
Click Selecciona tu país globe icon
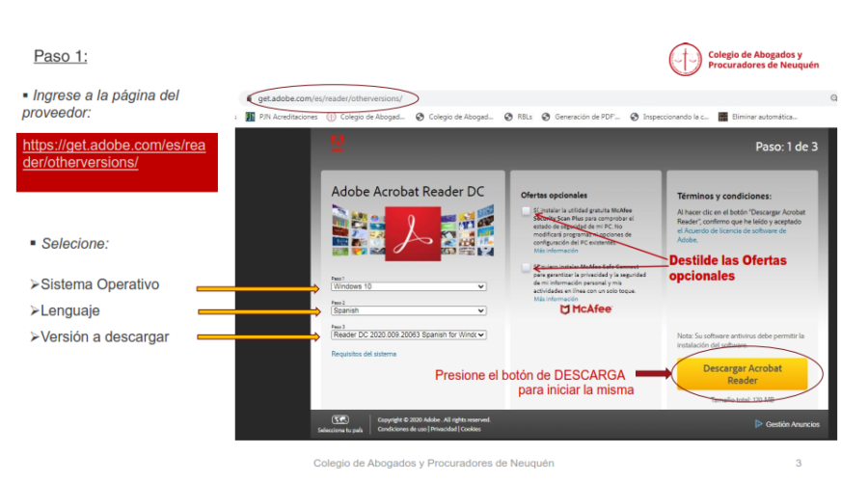(x=339, y=420)
